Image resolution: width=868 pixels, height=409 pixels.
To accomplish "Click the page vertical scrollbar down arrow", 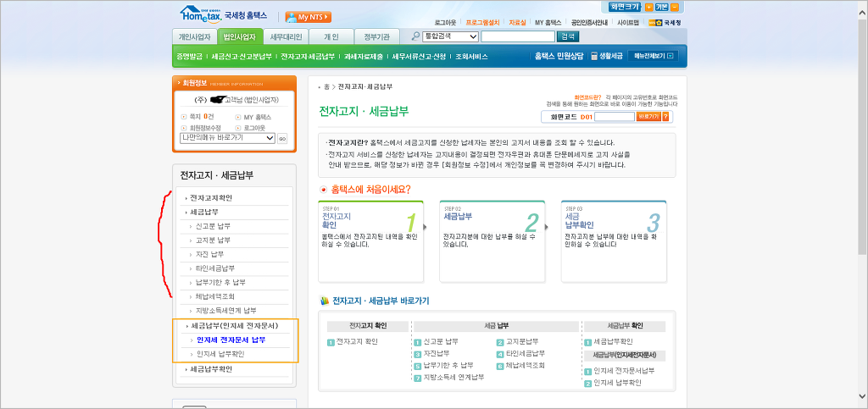I will click(862, 395).
